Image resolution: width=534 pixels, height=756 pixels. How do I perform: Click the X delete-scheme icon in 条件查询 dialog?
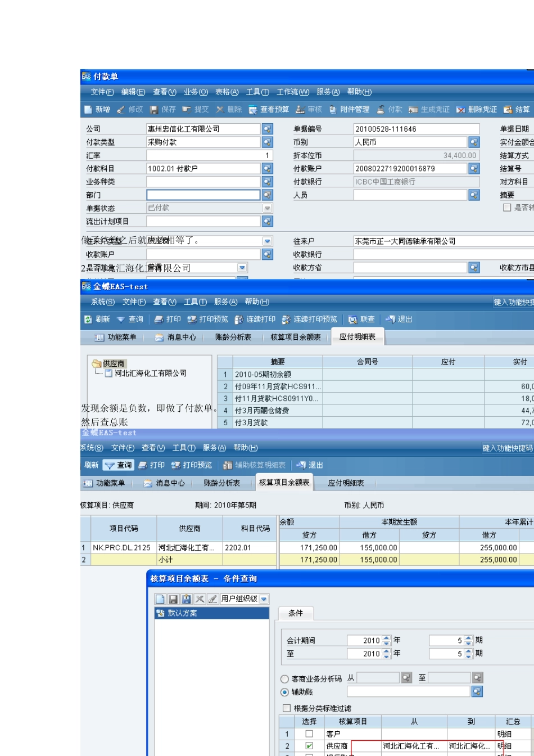point(200,599)
